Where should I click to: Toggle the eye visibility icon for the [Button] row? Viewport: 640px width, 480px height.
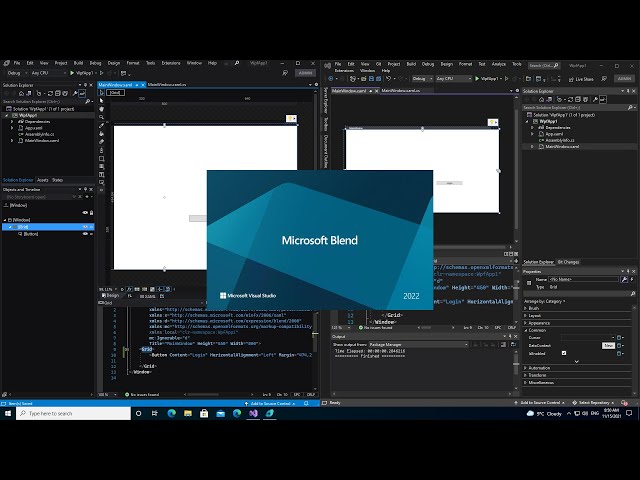point(85,234)
